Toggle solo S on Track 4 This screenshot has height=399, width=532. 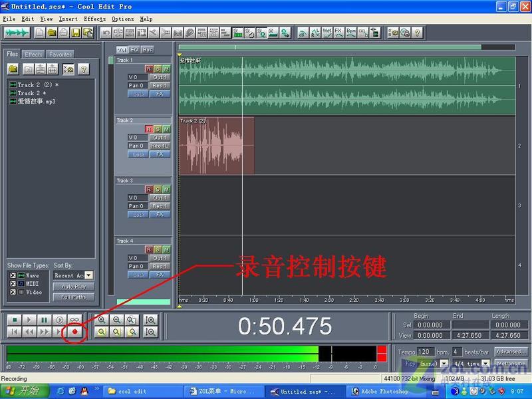pos(158,250)
